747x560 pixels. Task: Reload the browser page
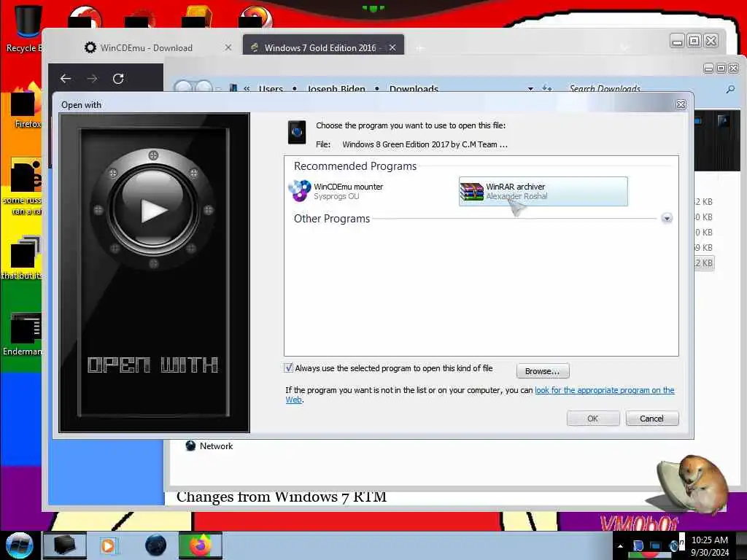point(118,79)
